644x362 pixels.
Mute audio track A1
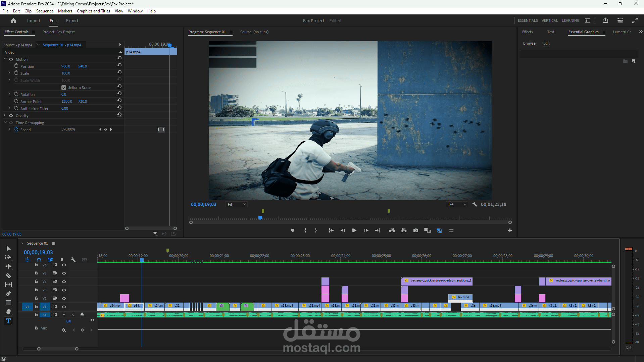point(64,315)
